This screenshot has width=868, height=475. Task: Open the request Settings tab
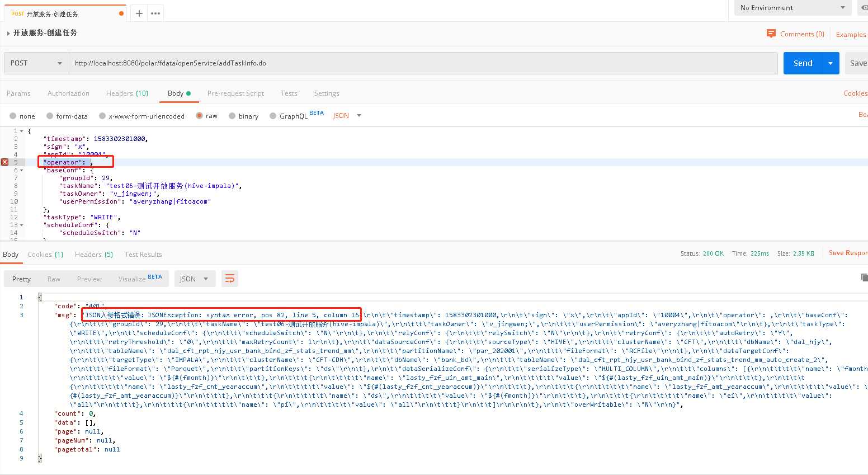tap(327, 93)
